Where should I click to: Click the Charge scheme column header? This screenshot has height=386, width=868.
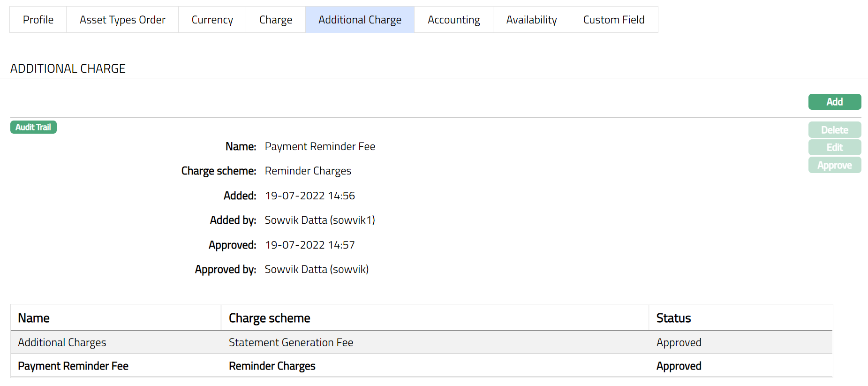click(269, 318)
